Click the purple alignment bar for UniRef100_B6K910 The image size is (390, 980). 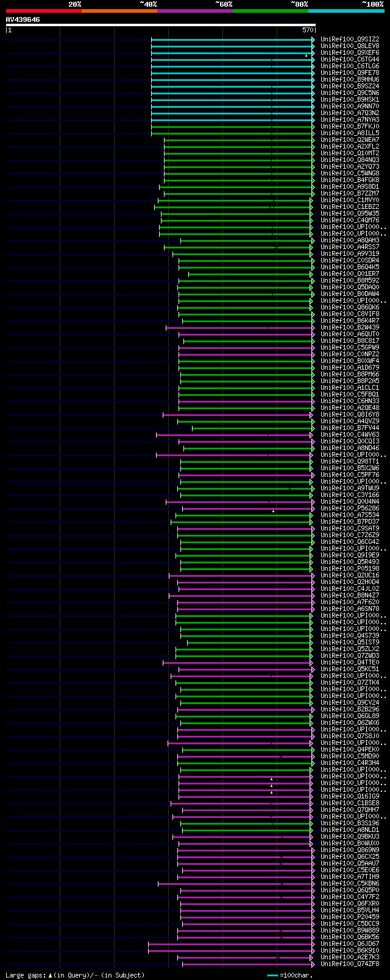point(232,951)
